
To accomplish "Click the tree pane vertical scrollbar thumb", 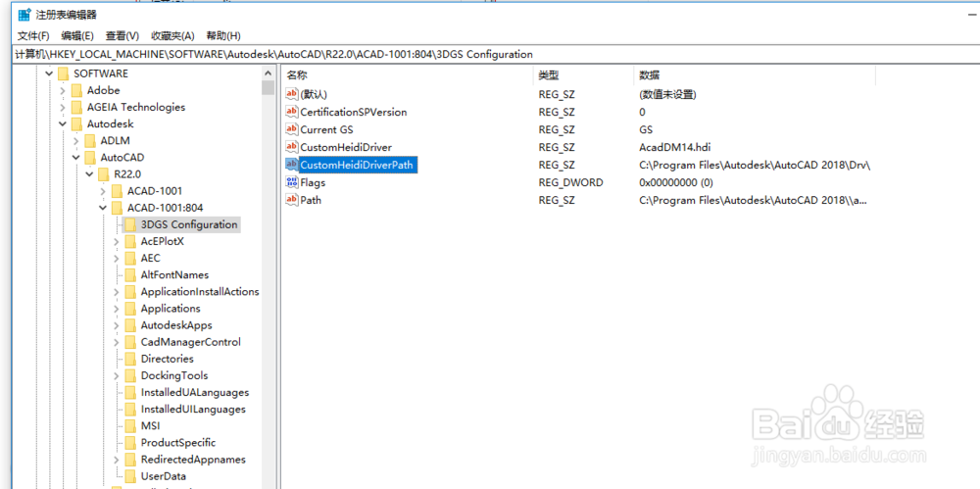I will click(269, 87).
